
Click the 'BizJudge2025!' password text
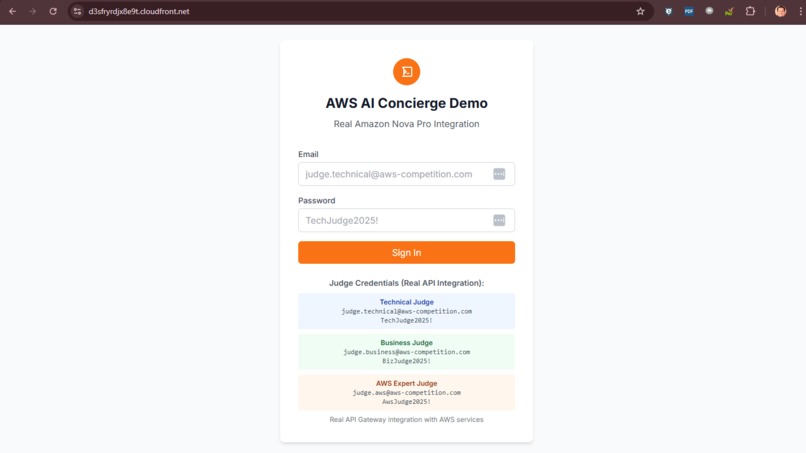click(407, 361)
